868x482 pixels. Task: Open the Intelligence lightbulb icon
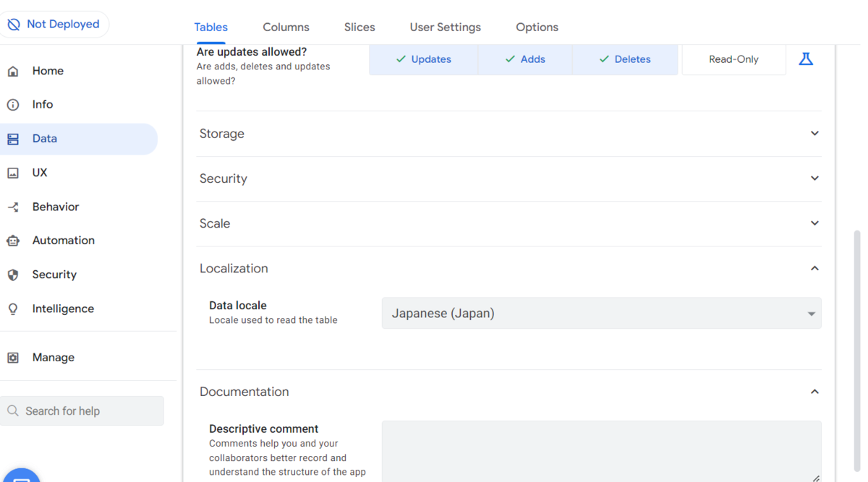click(13, 309)
